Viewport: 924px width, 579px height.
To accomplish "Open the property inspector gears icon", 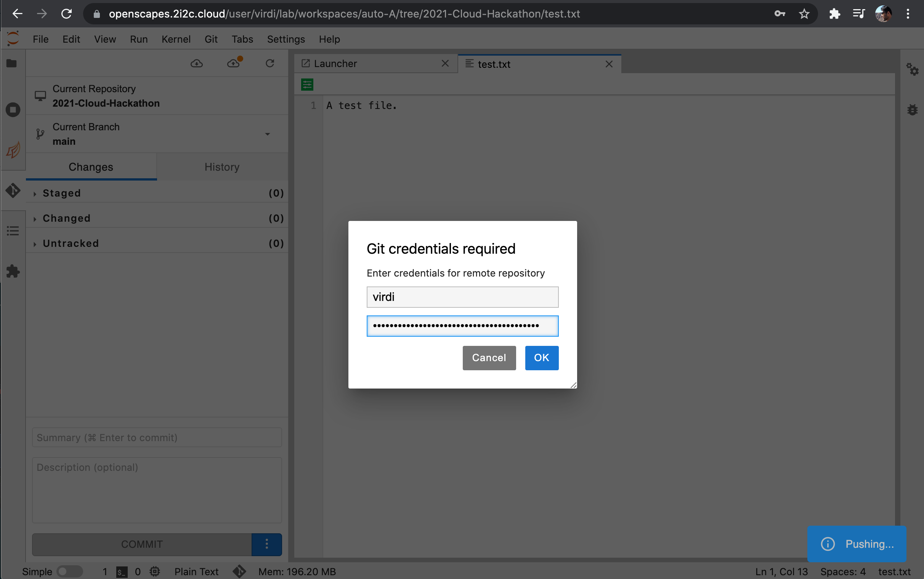I will 913,69.
